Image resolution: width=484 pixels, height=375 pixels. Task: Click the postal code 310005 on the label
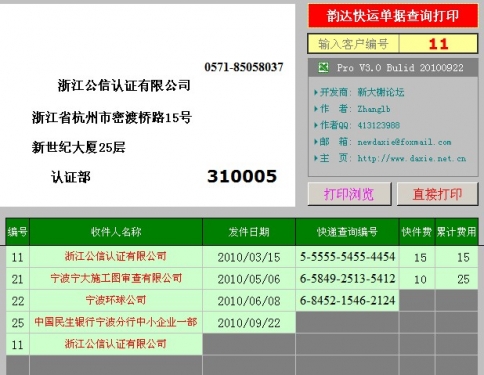(242, 176)
